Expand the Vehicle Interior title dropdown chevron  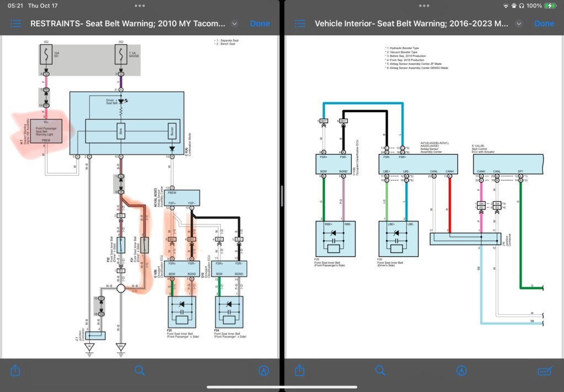(519, 24)
